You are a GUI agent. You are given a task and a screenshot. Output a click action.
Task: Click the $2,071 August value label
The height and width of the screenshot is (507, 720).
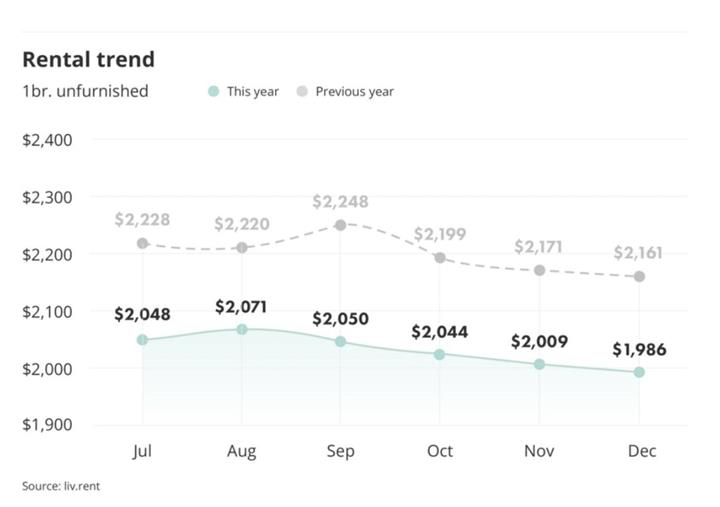coord(242,307)
